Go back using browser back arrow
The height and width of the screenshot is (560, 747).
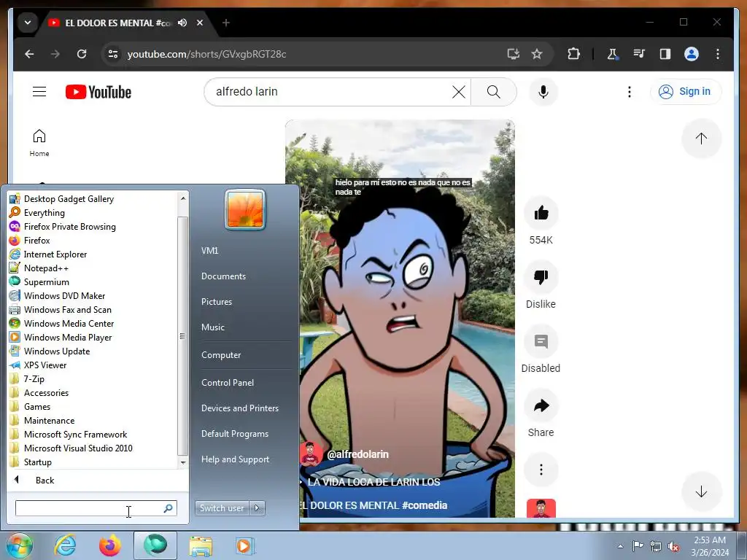coord(29,54)
